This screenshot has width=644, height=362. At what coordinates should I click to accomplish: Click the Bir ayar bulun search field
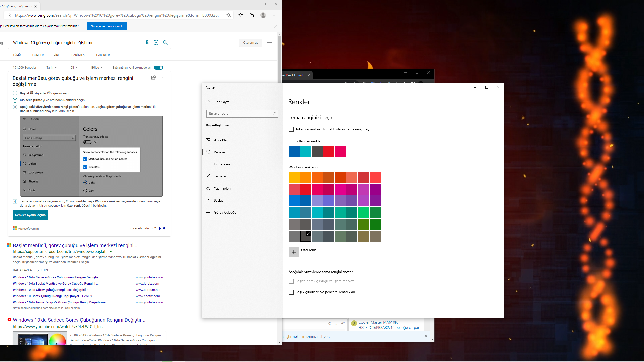[242, 114]
